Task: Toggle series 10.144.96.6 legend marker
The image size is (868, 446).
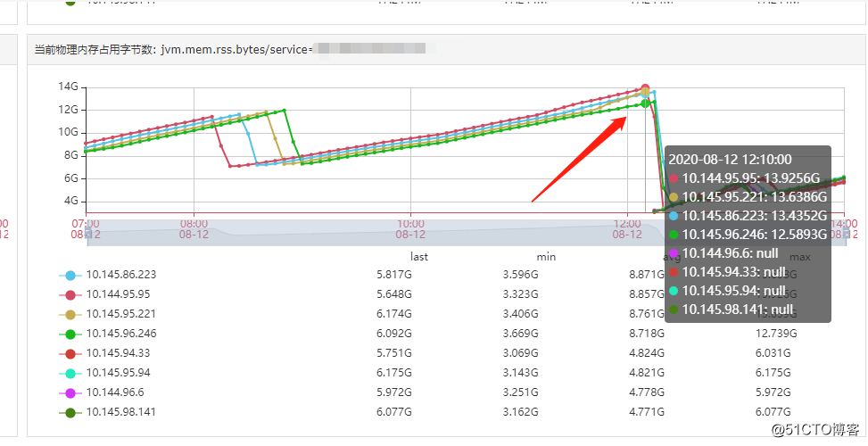Action: click(x=70, y=392)
